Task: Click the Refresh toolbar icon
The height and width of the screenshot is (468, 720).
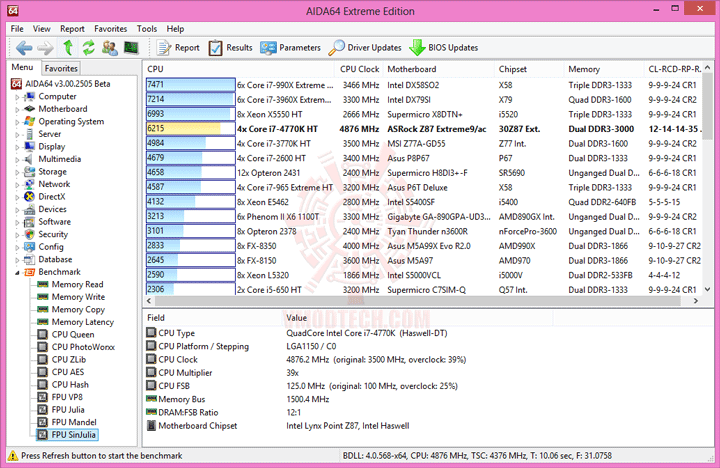Action: (89, 48)
